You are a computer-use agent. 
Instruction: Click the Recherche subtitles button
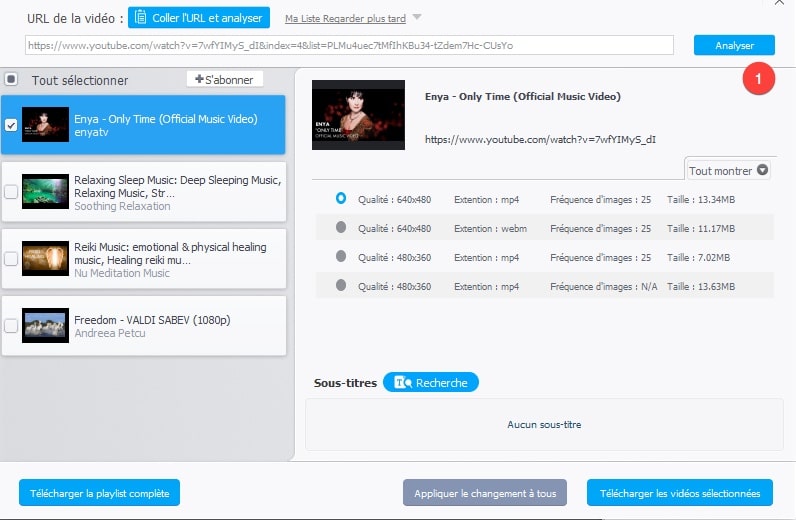click(x=430, y=382)
